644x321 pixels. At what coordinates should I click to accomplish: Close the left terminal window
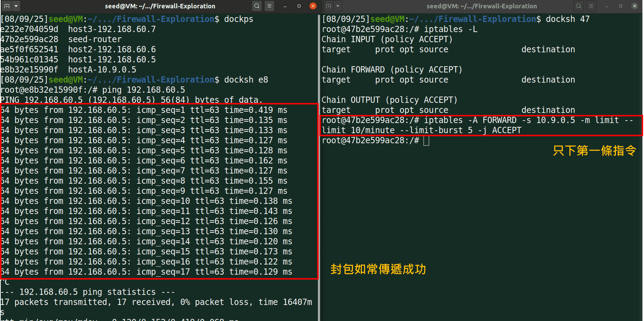click(x=313, y=6)
